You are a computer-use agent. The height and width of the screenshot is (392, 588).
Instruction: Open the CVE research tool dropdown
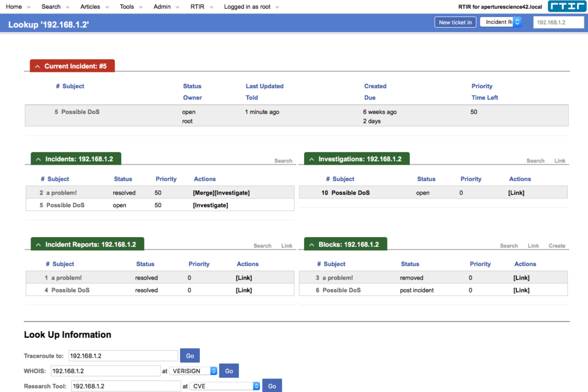225,386
